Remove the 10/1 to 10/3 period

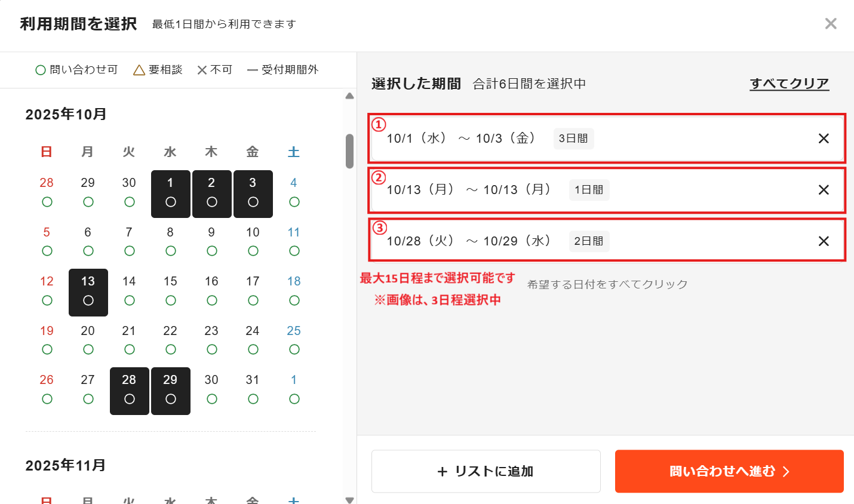824,139
